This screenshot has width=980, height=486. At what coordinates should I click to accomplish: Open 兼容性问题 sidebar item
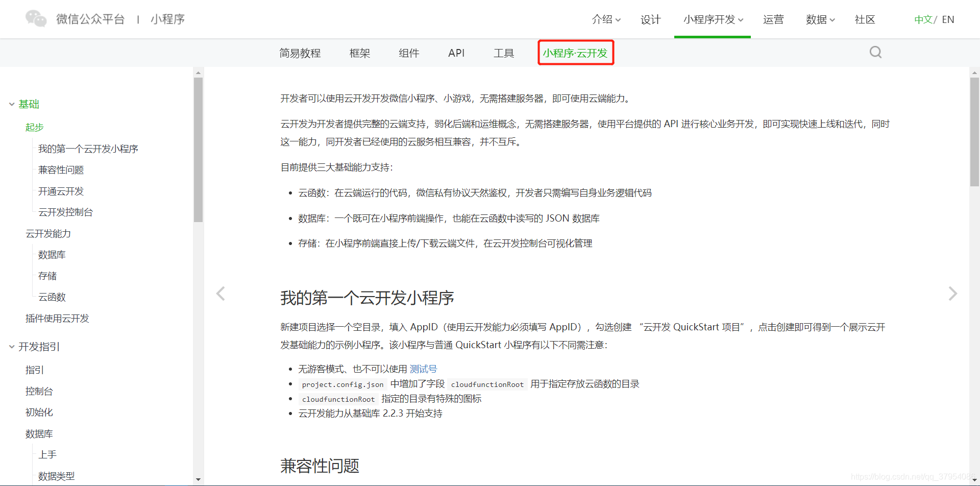pos(61,170)
